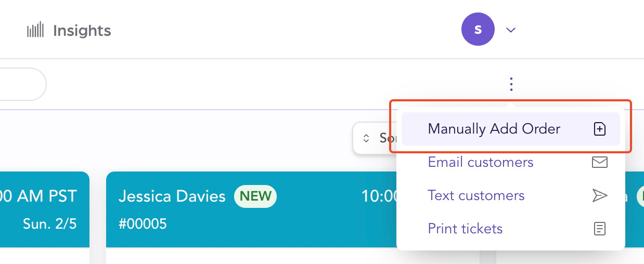Expand the account chevron next to avatar
The image size is (644, 264).
511,30
